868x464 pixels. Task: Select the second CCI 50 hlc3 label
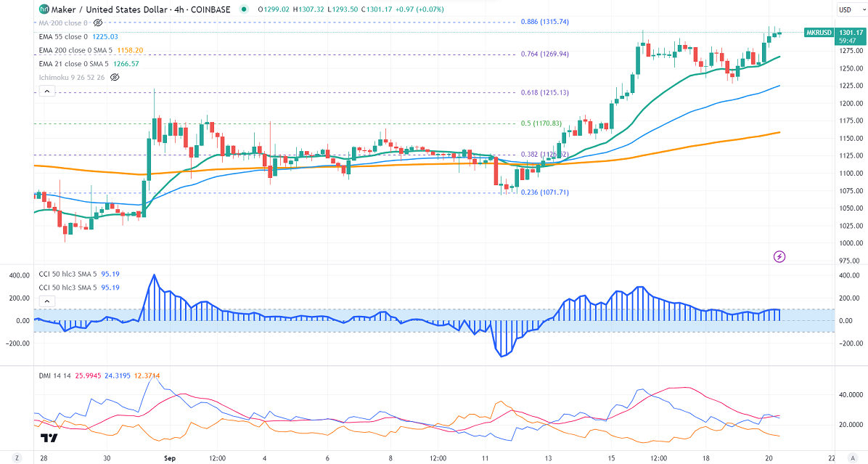point(67,288)
